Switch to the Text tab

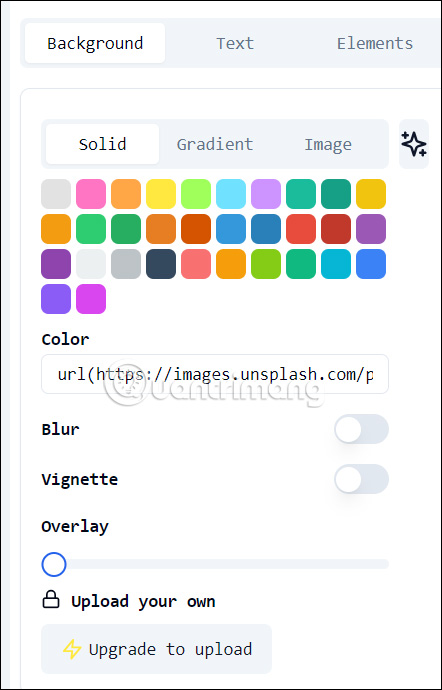click(235, 43)
